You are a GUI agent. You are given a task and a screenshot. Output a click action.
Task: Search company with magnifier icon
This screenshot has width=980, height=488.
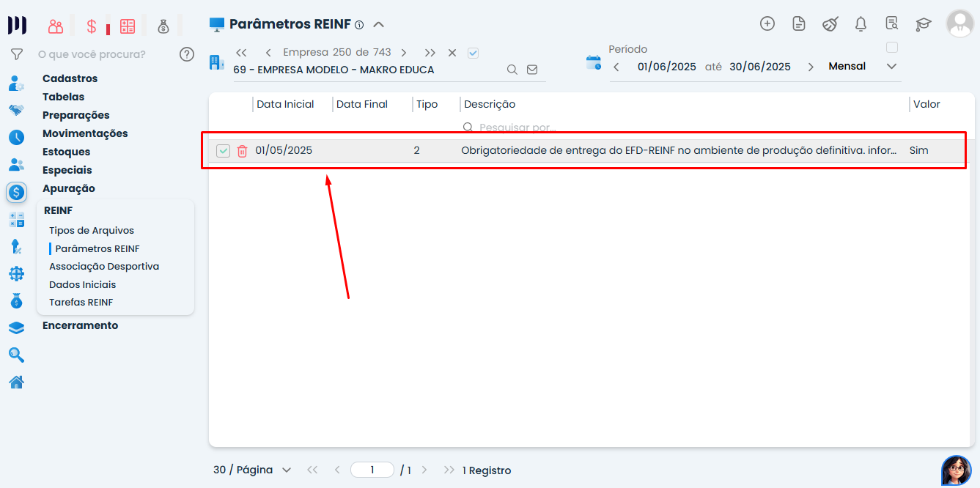512,70
